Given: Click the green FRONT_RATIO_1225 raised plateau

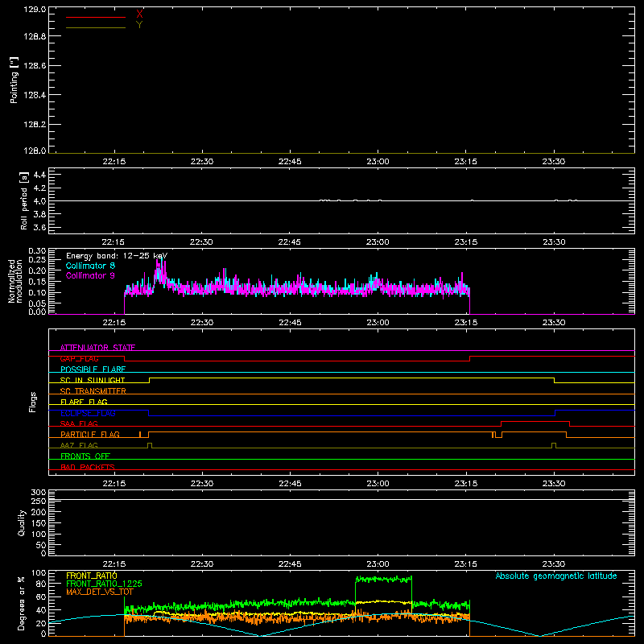Looking at the screenshot, I should [x=383, y=579].
